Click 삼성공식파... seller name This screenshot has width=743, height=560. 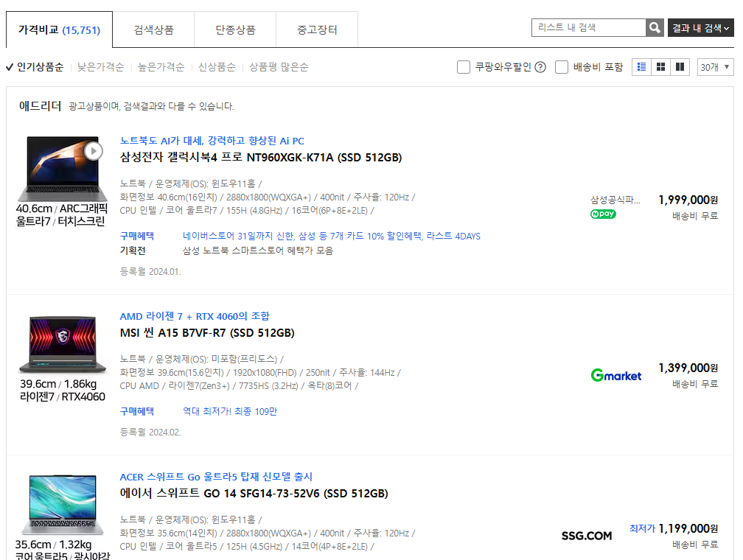(x=615, y=200)
